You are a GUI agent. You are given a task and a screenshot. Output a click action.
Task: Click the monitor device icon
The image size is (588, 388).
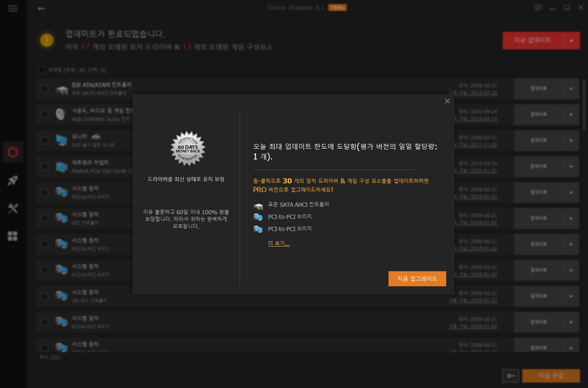[x=61, y=140]
